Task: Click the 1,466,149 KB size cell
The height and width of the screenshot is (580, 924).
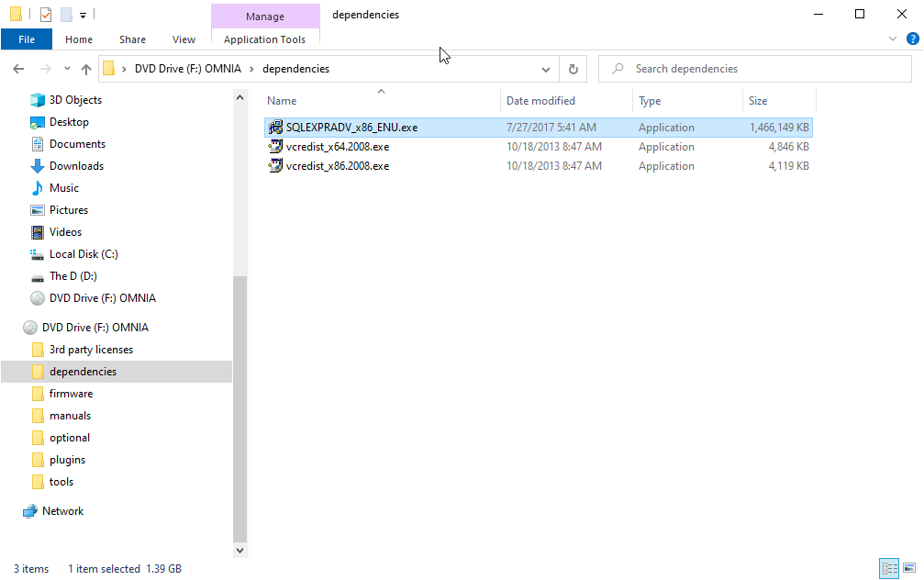Action: (x=779, y=128)
